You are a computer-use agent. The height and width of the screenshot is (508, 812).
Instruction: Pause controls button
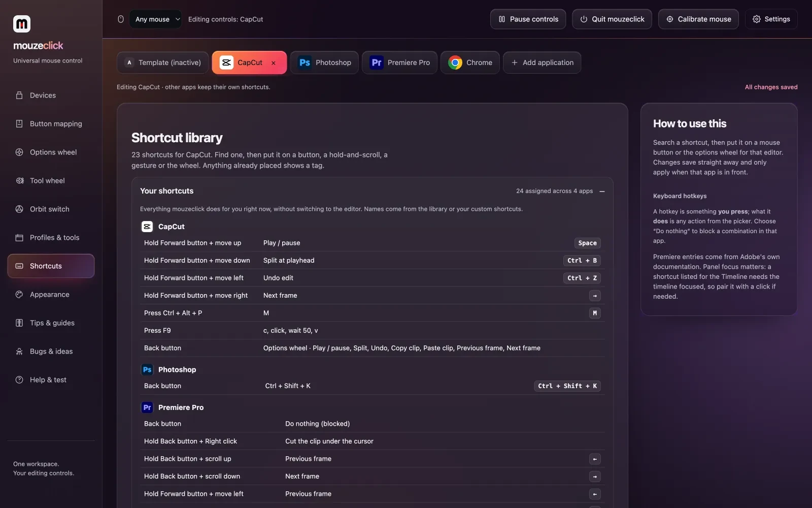click(528, 19)
